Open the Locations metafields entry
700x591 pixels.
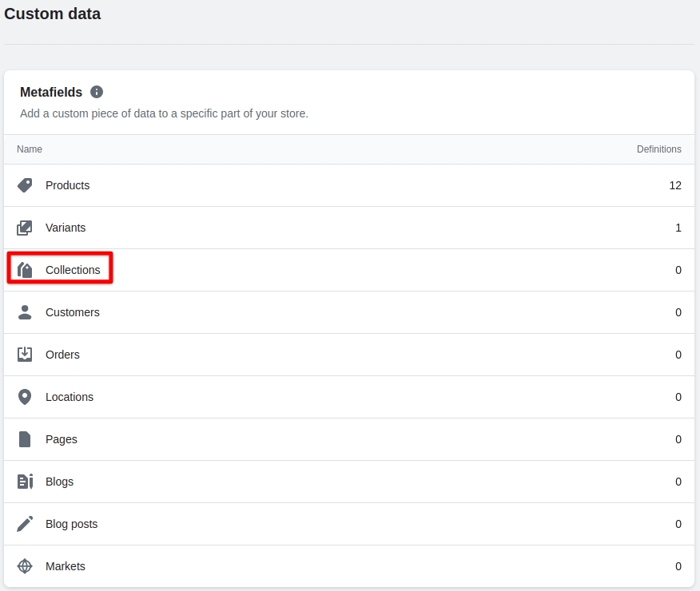pos(70,397)
